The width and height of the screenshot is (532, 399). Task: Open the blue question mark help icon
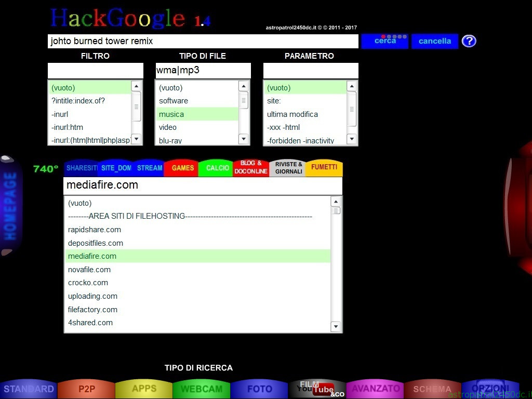tap(469, 41)
